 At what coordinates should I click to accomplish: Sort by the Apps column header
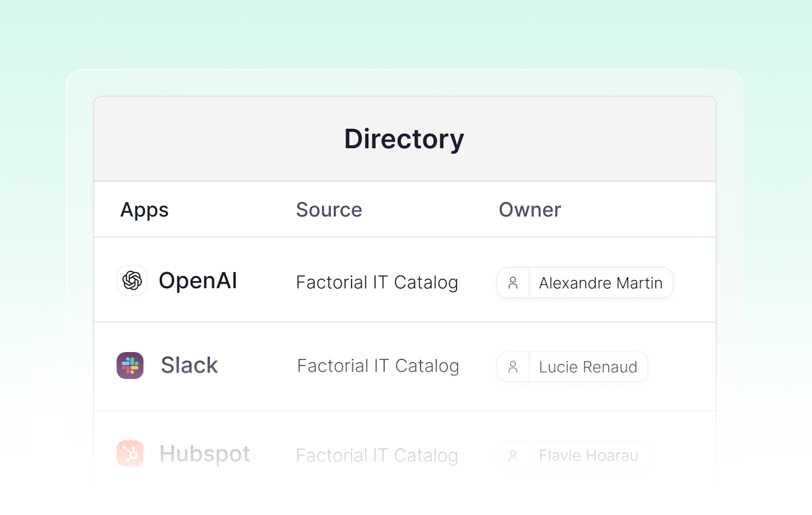(145, 210)
